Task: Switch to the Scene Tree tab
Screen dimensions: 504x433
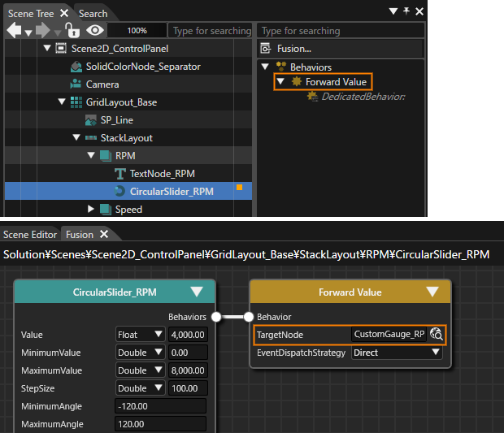Action: (x=31, y=14)
